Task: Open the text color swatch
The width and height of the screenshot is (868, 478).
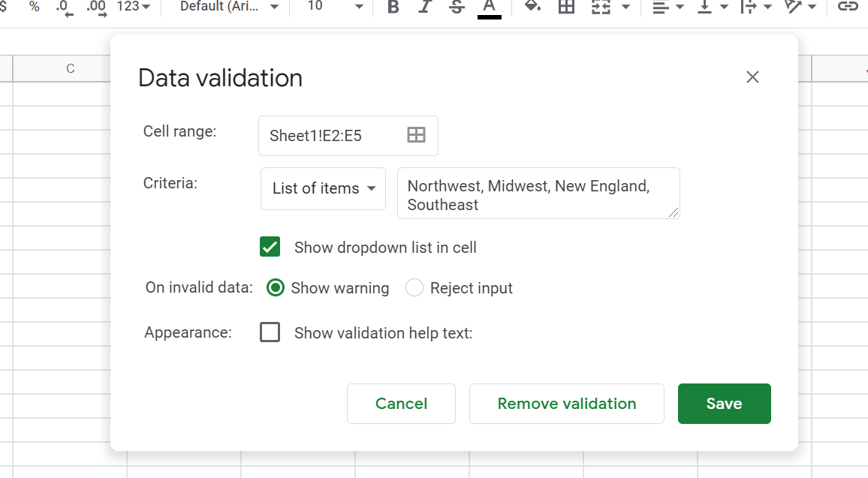Action: point(489,7)
